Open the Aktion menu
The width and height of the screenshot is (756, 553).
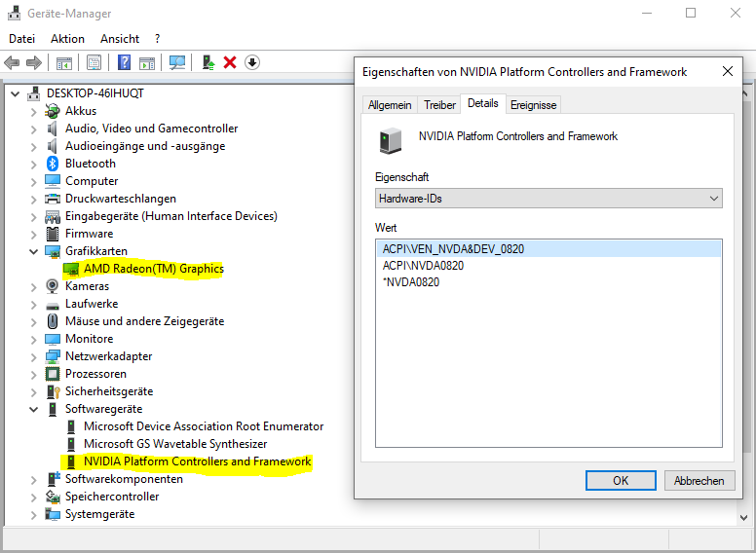(67, 39)
